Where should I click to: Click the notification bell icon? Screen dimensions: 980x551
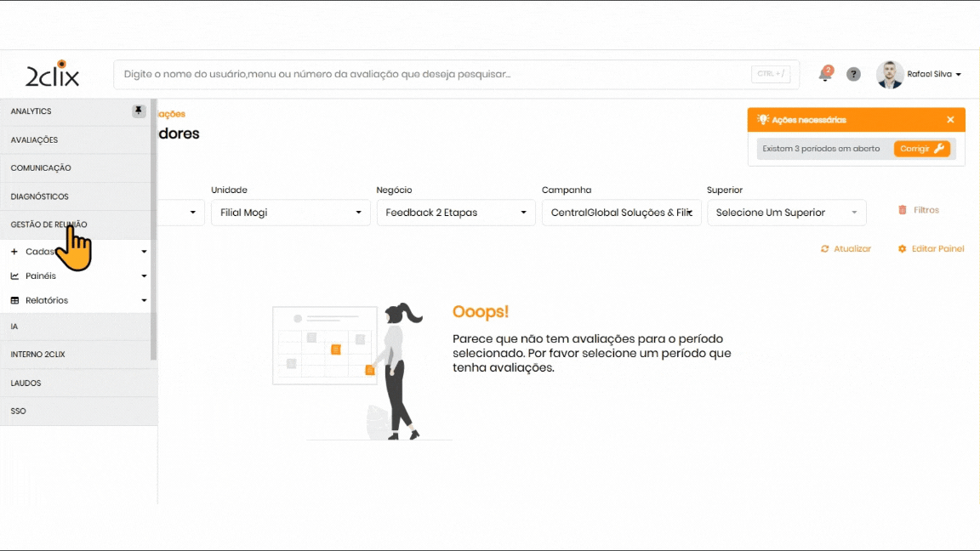click(824, 75)
